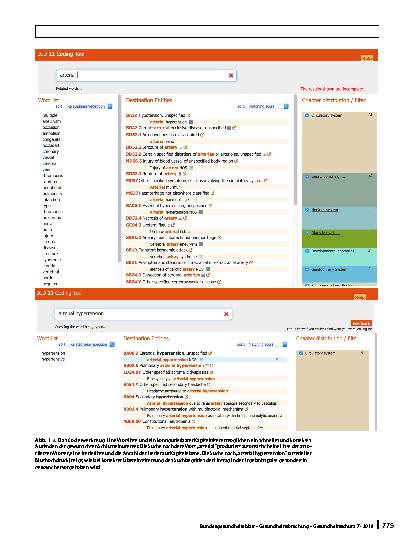Toggle checkbox on light blue-gray chapter filter block
This screenshot has width=413, height=550.
tap(307, 210)
